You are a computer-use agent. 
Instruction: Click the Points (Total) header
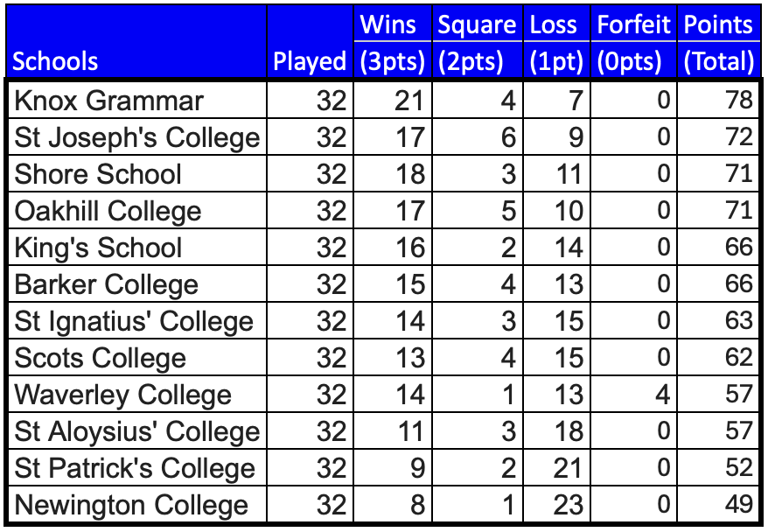718,42
